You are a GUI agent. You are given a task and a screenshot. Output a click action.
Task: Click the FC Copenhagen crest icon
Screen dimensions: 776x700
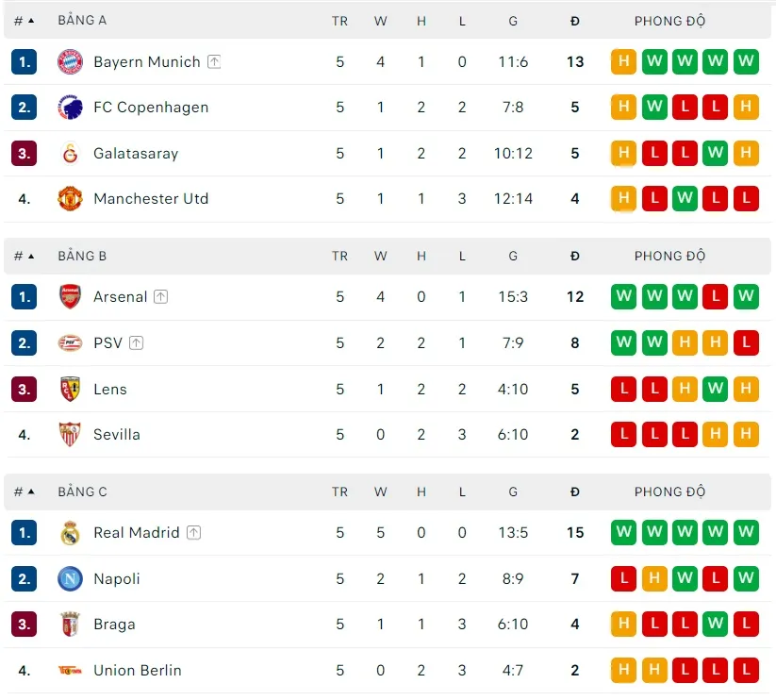(71, 108)
